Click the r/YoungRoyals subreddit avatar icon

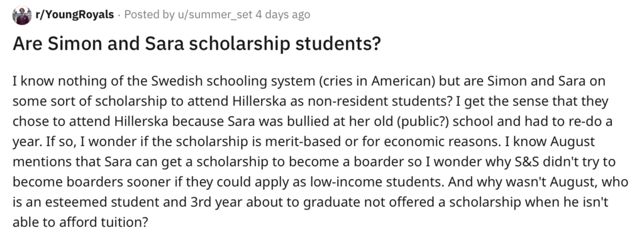pos(22,15)
